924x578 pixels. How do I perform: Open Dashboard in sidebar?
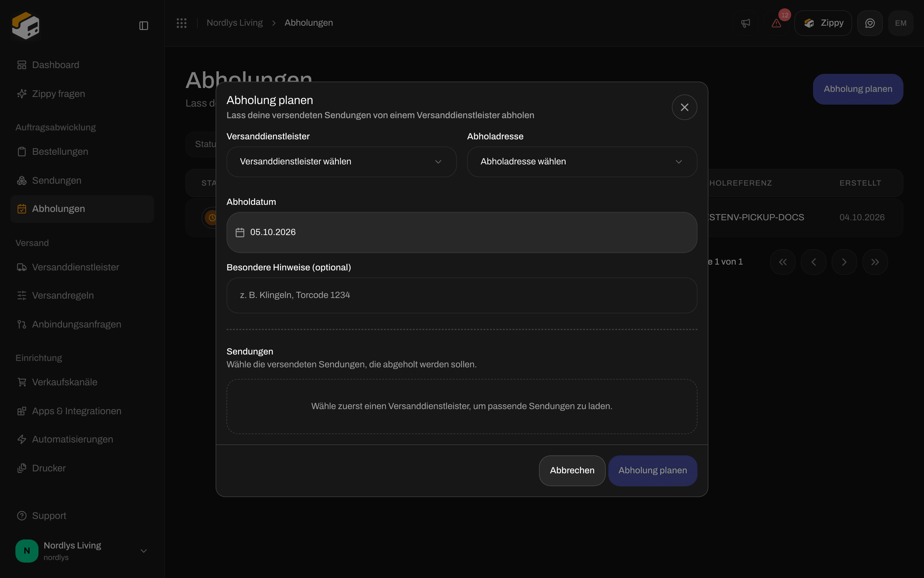[82, 65]
